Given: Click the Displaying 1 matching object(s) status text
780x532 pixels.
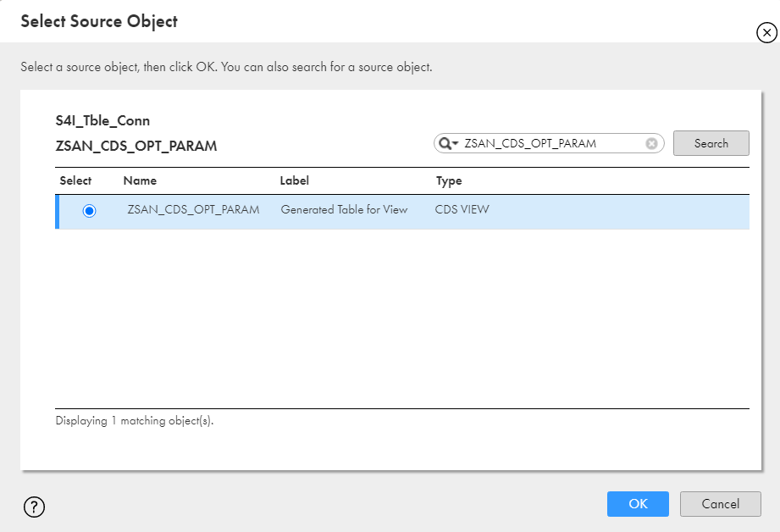Looking at the screenshot, I should tap(135, 421).
